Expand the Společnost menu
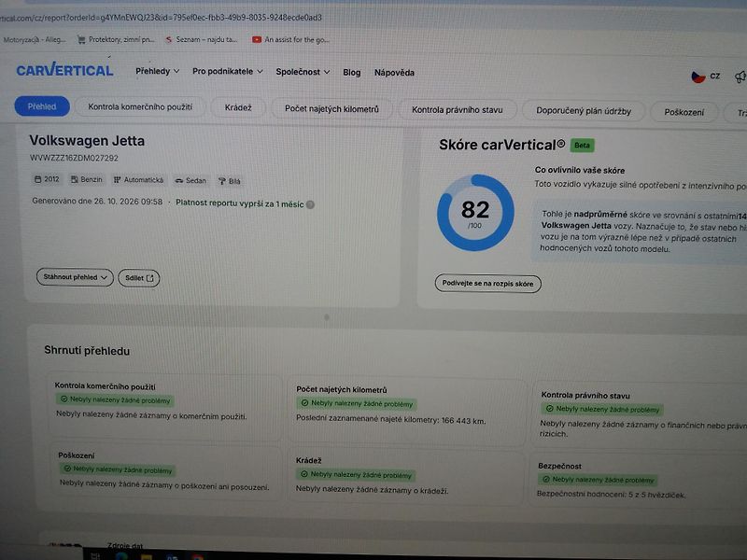The height and width of the screenshot is (560, 747). 303,72
